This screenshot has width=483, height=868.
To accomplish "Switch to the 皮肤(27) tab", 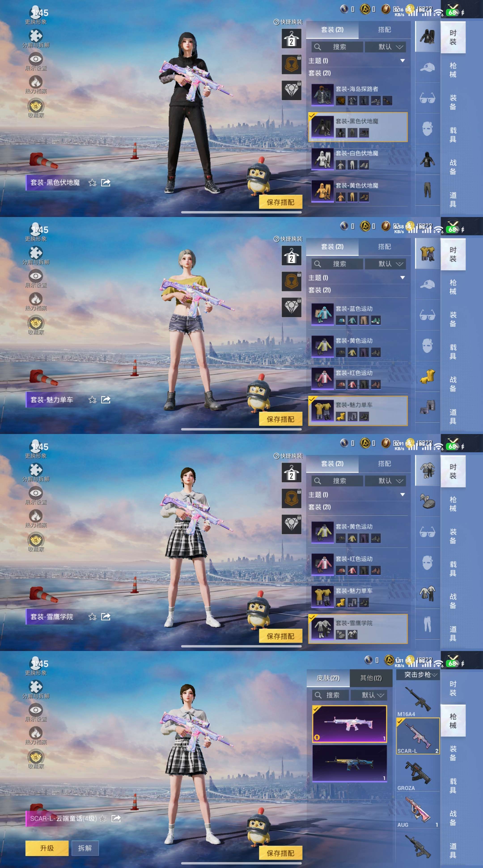I will click(328, 678).
